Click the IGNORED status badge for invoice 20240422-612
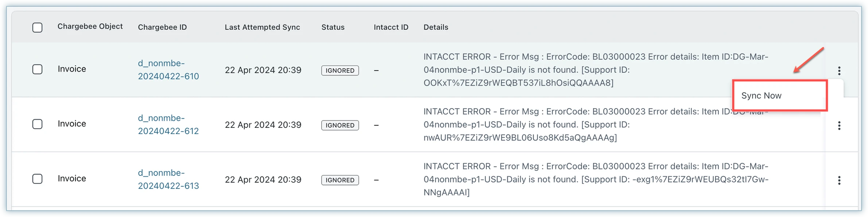Image resolution: width=868 pixels, height=217 pixels. click(340, 125)
